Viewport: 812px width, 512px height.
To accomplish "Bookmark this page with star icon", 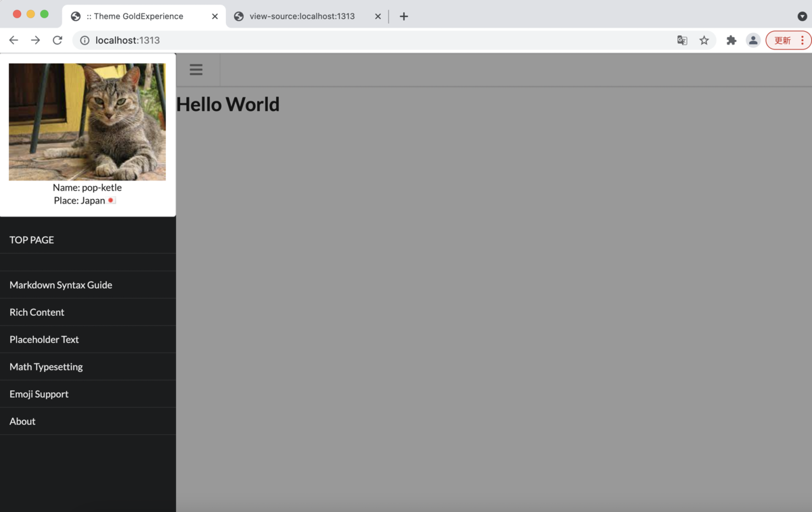I will pyautogui.click(x=704, y=41).
